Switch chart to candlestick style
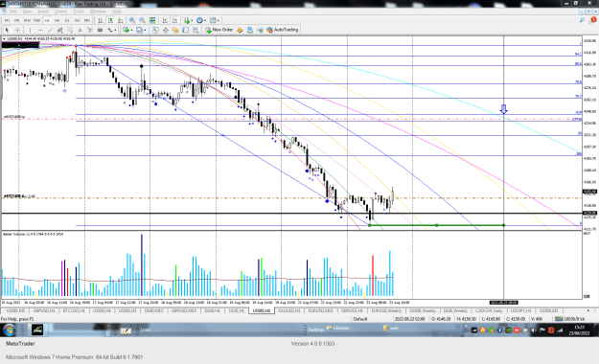599x364 pixels. click(110, 20)
